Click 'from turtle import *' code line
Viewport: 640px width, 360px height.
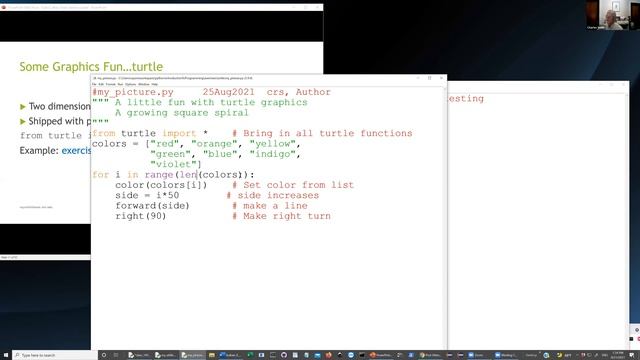pos(150,133)
